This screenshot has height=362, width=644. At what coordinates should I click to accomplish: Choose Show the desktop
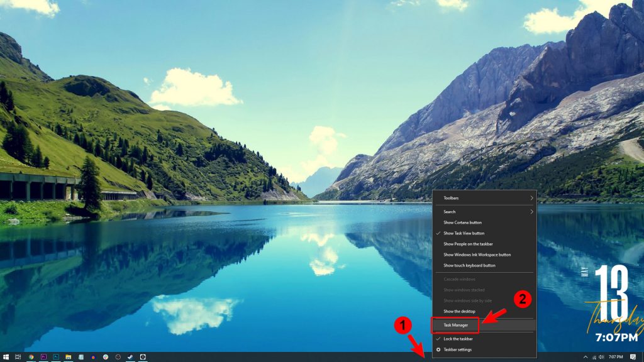click(485, 311)
